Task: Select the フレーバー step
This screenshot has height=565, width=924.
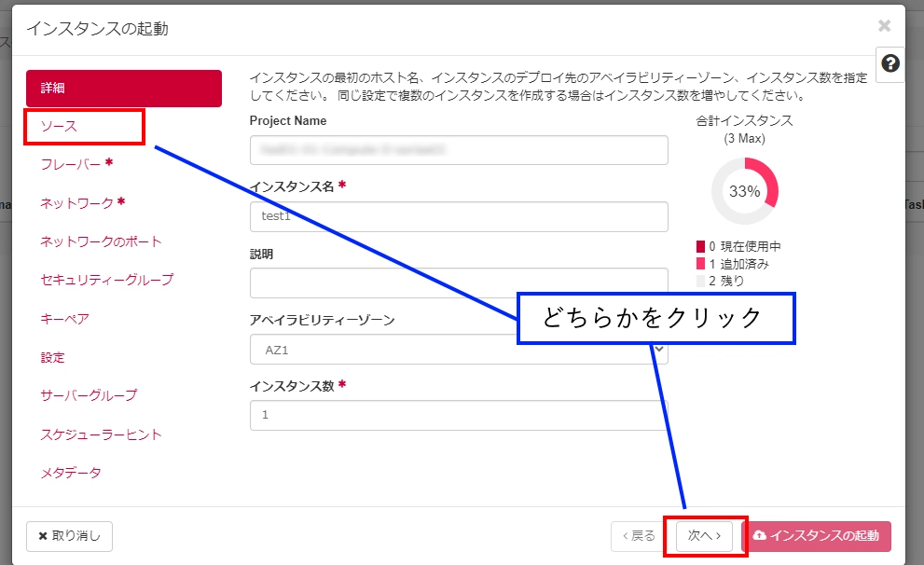Action: tap(71, 164)
